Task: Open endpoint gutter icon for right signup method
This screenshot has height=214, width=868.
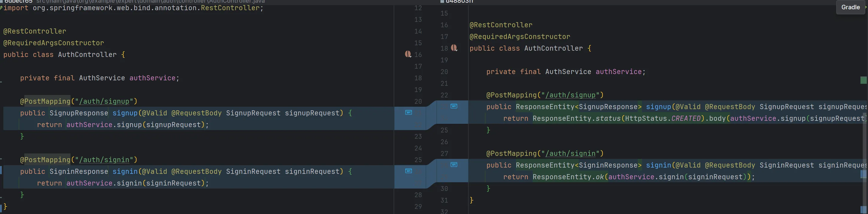Action: 454,106
